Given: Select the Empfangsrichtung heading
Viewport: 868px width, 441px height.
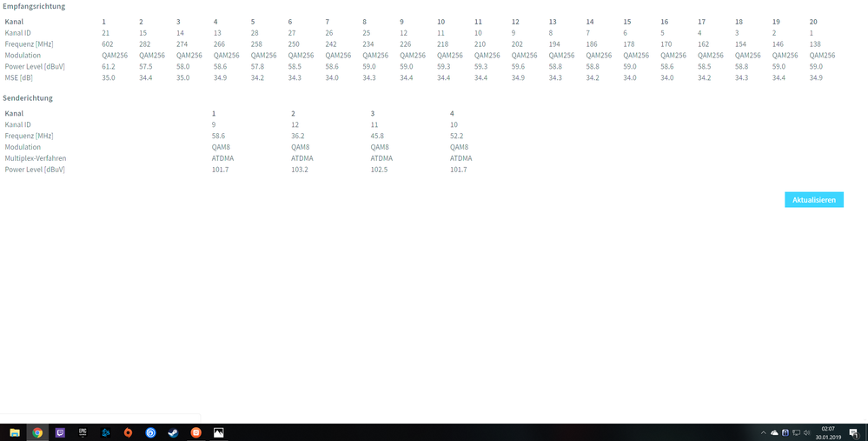Looking at the screenshot, I should (x=34, y=7).
